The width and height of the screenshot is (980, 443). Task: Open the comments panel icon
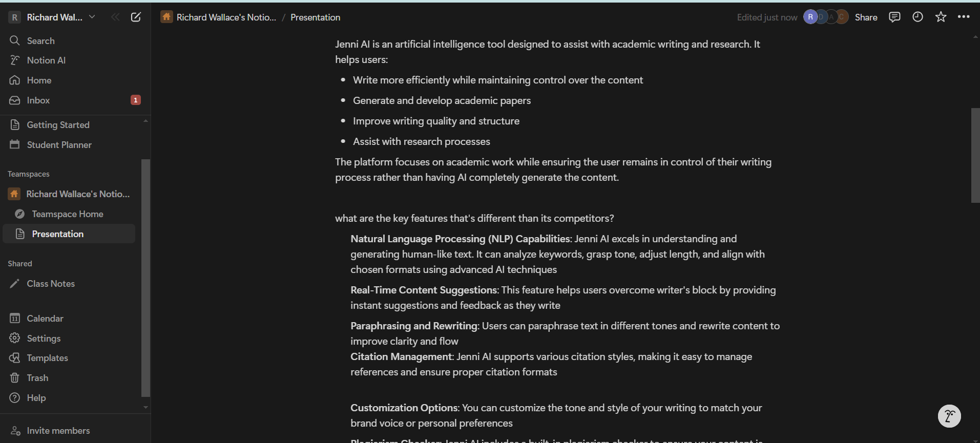click(x=894, y=17)
